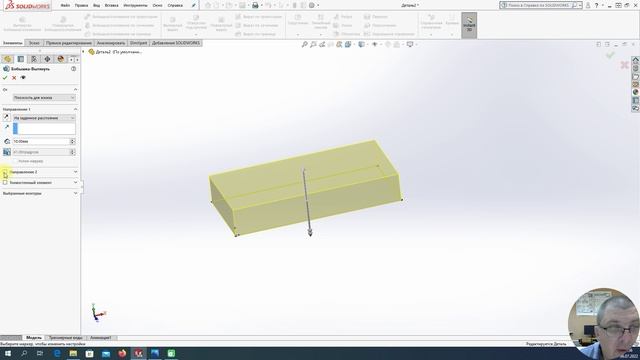Open the DisplayManager tab icon

tap(60, 59)
